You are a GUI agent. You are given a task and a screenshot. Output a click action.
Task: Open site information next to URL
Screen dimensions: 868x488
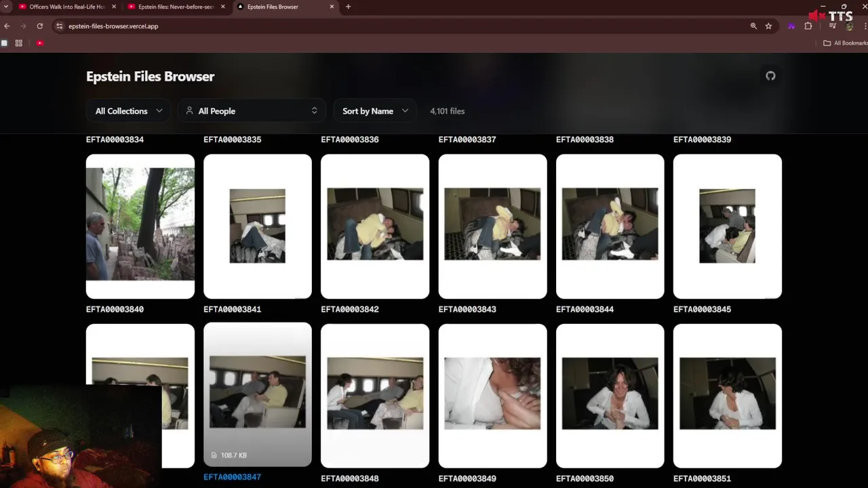[x=60, y=26]
